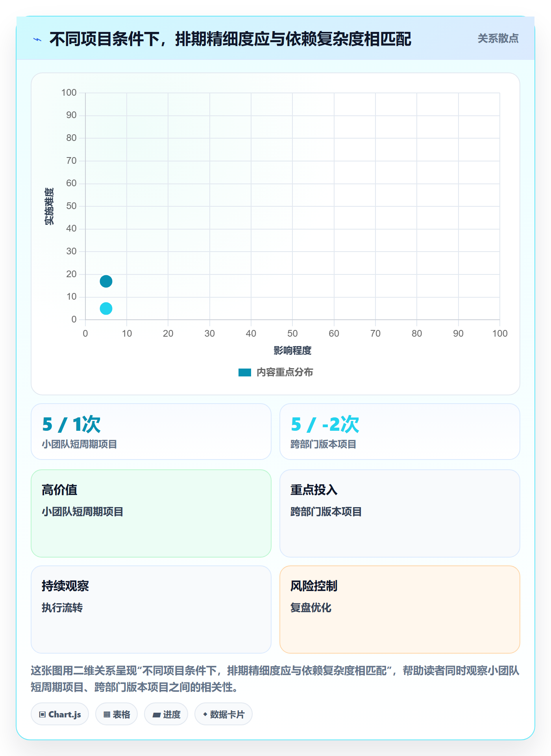551x756 pixels.
Task: Click 小团队短周期项目 under the 高价值 heading
Action: coord(83,511)
